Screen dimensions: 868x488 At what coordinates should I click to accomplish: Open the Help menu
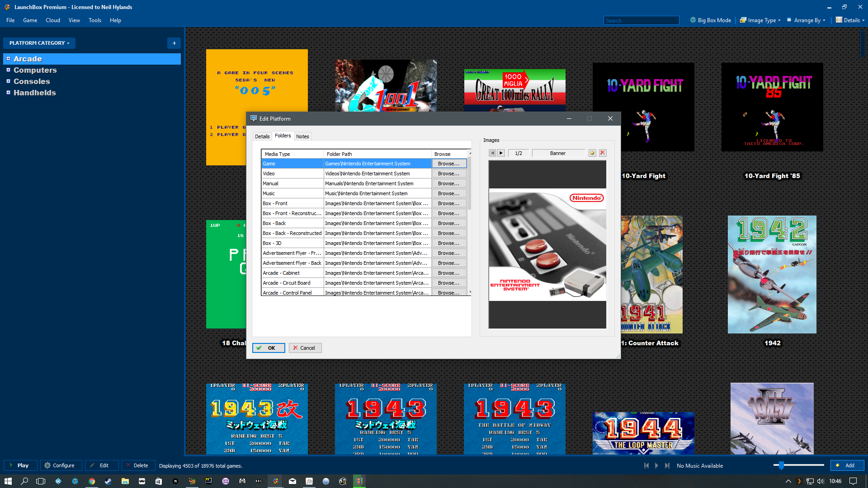pos(115,20)
